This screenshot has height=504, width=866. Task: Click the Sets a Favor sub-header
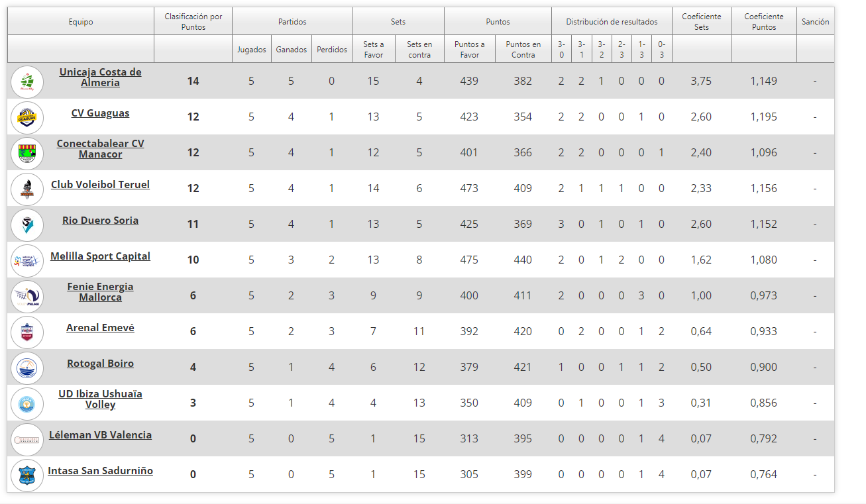[x=374, y=50]
